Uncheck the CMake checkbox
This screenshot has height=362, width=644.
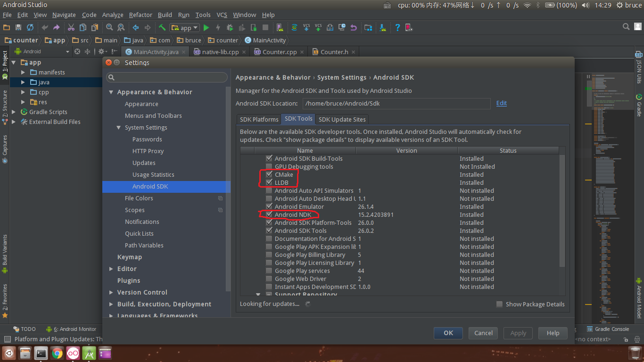(x=269, y=174)
